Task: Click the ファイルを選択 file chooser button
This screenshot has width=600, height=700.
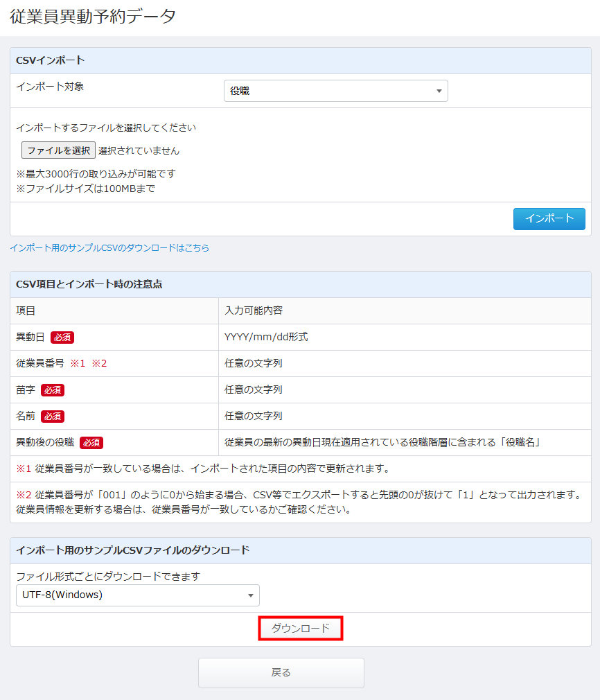Action: click(x=58, y=150)
